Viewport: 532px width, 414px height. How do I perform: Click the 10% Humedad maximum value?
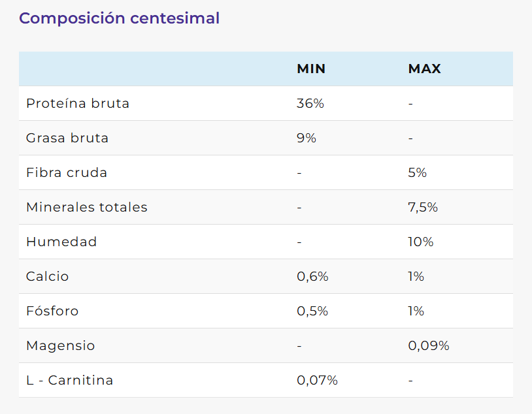point(421,242)
